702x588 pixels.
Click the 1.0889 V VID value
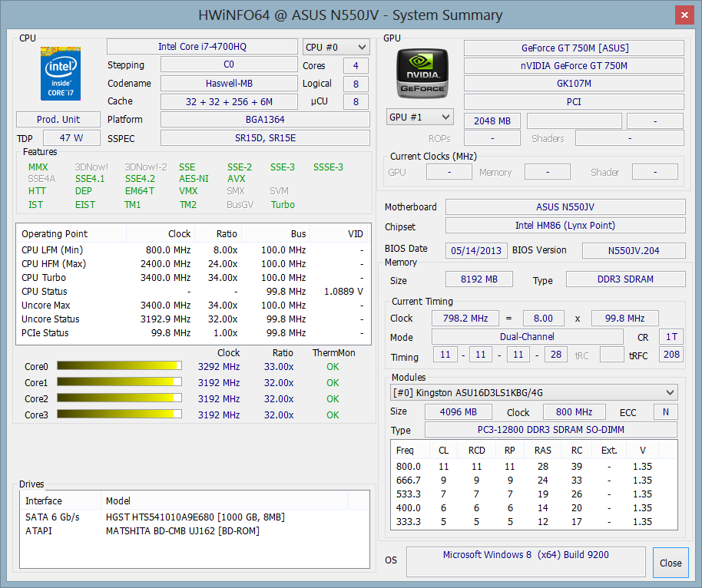(343, 292)
